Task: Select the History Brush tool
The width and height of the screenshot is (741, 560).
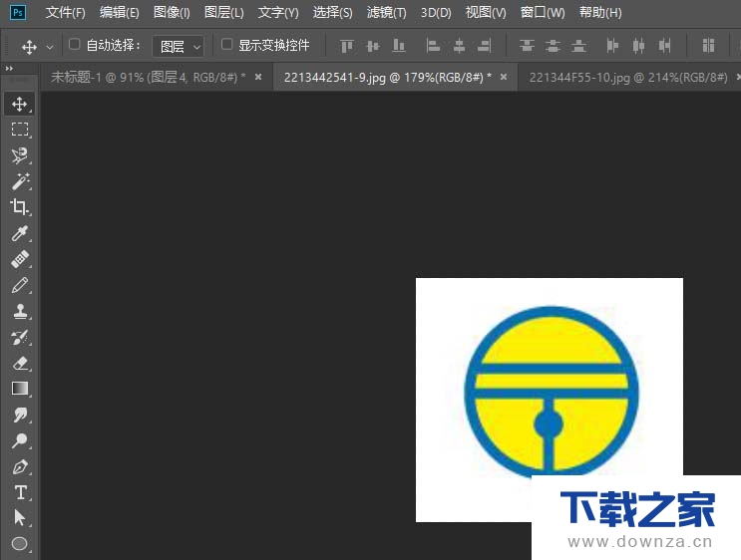Action: (19, 337)
